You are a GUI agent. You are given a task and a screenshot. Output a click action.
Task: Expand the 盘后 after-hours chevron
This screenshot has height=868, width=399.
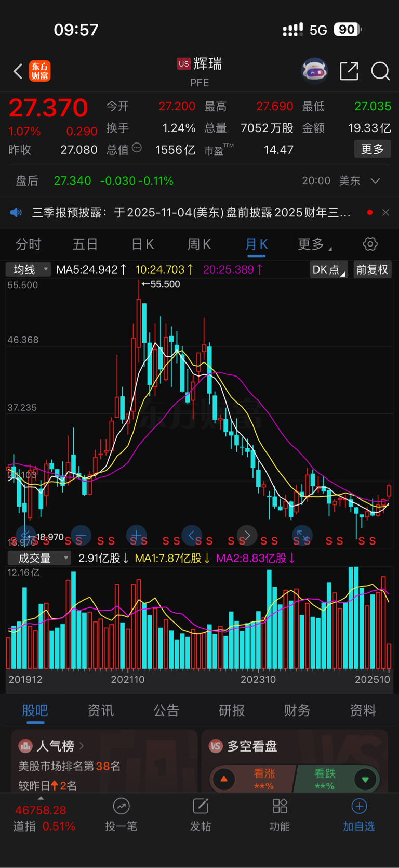[376, 181]
